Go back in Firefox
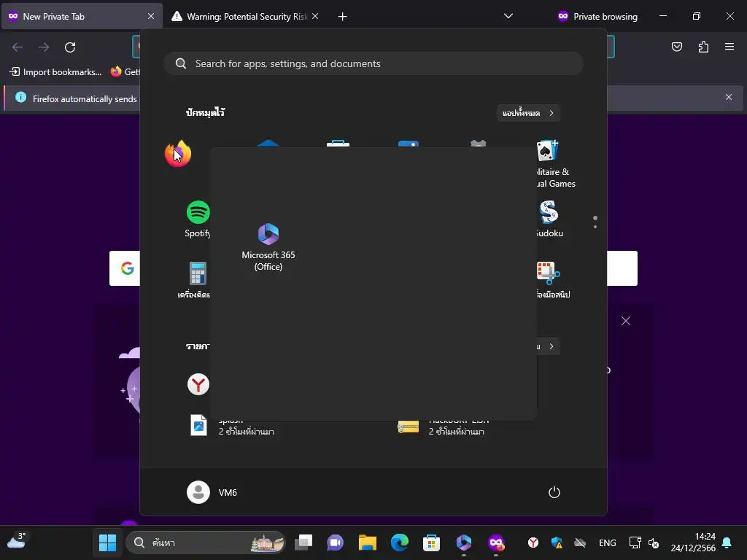The width and height of the screenshot is (747, 560). click(x=18, y=47)
